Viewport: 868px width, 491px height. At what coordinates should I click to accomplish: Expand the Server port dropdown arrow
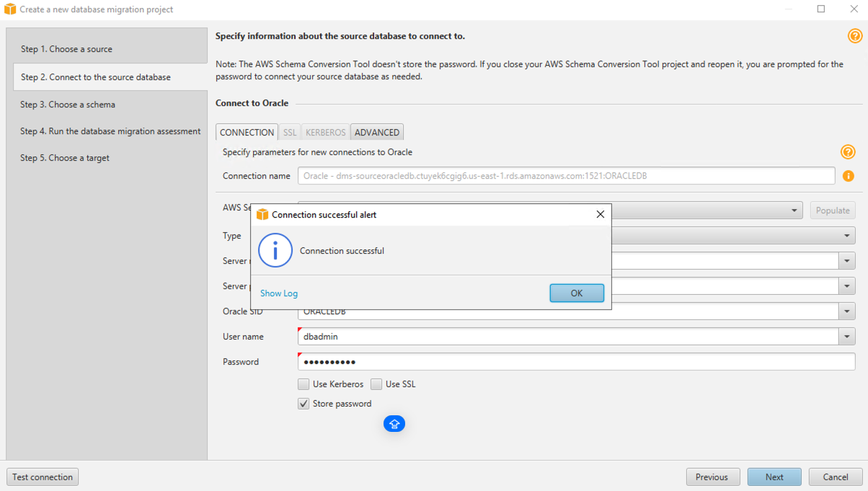pos(847,286)
